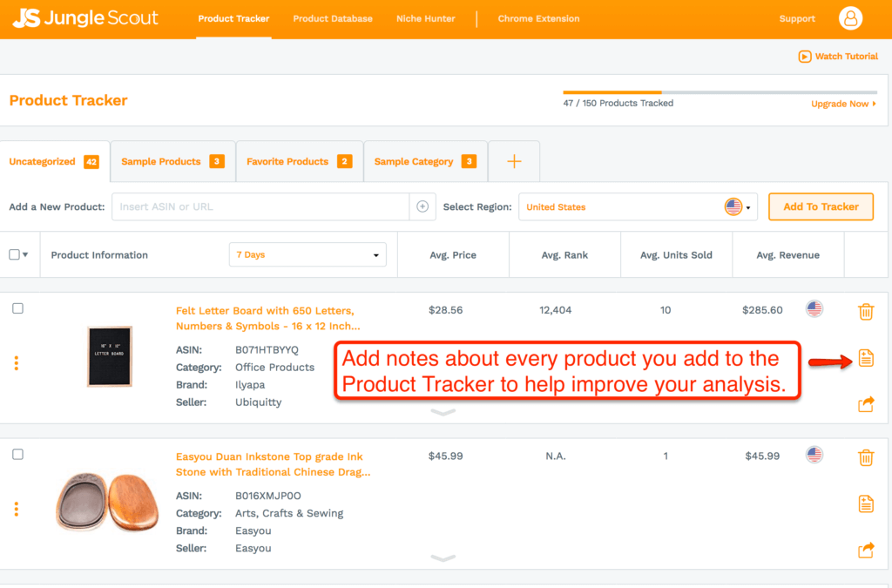Click ASIN value B071HTBYYQ
Screen dimensions: 892x588
click(267, 349)
